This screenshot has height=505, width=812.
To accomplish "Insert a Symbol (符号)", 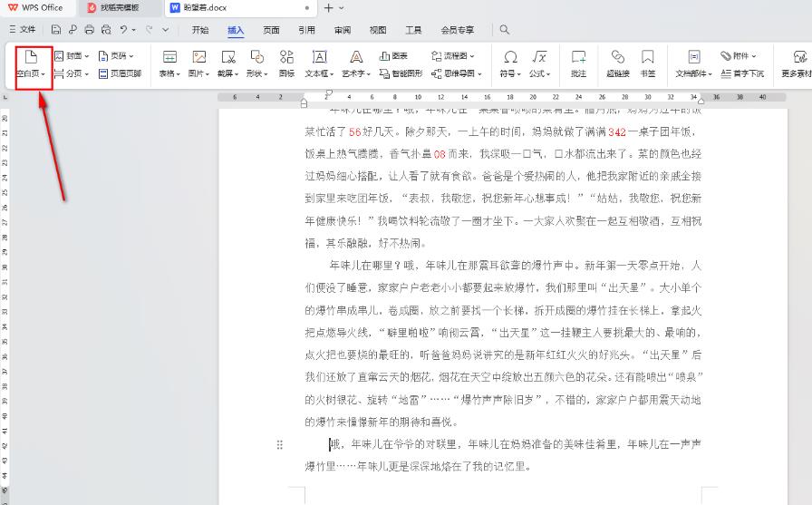I will [510, 63].
